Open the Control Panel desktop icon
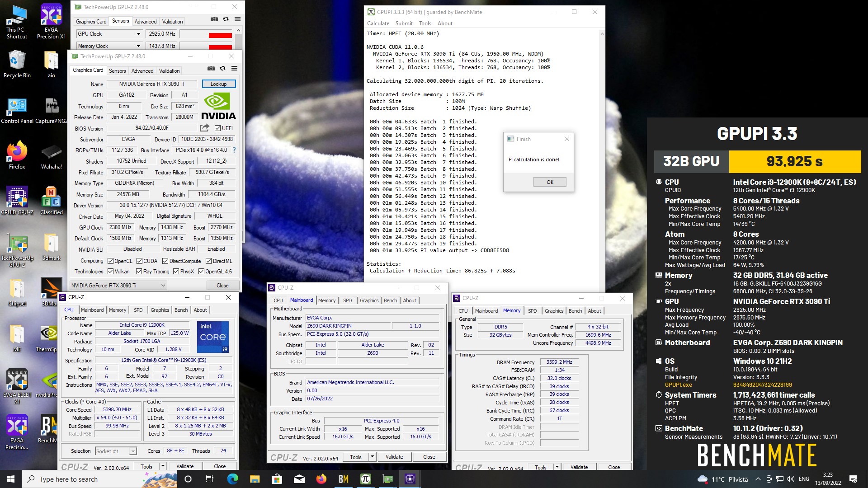 (17, 111)
